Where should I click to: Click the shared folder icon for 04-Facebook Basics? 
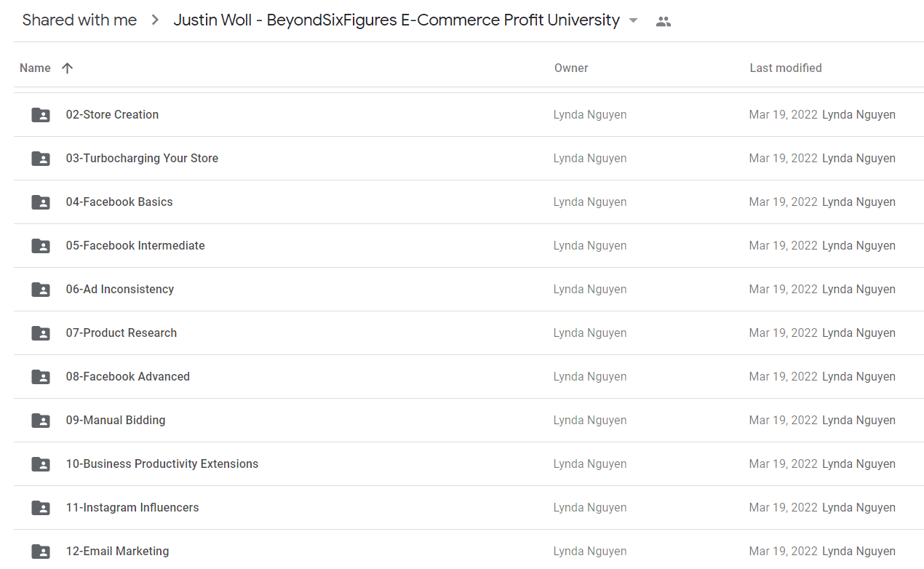[x=41, y=202]
